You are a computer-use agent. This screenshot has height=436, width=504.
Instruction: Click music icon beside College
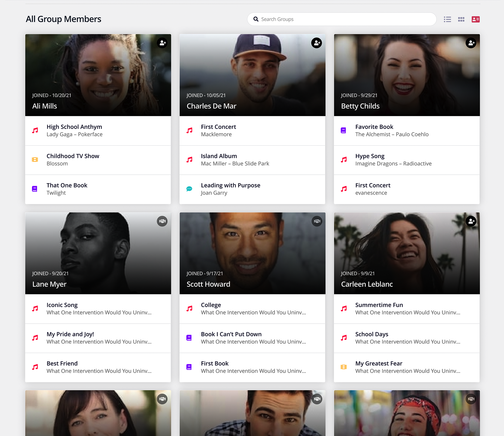click(190, 308)
